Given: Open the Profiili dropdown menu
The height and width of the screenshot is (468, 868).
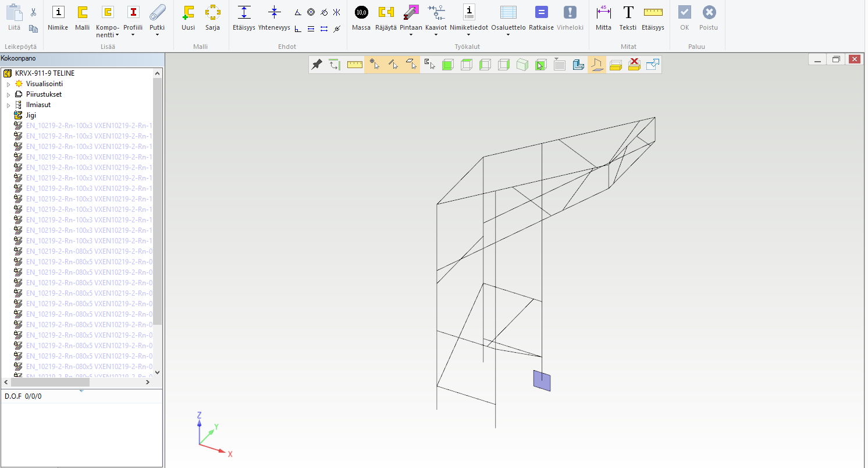Looking at the screenshot, I should coord(133,35).
